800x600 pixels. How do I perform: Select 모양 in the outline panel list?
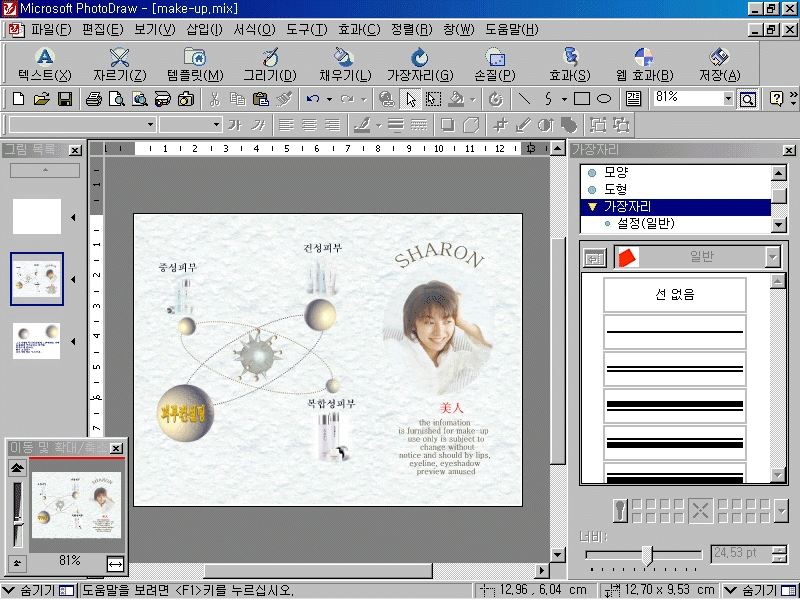(616, 172)
